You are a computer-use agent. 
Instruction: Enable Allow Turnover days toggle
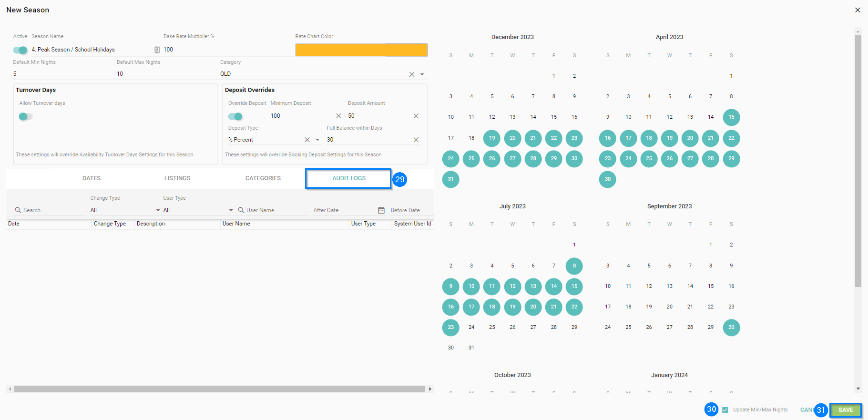(x=26, y=117)
